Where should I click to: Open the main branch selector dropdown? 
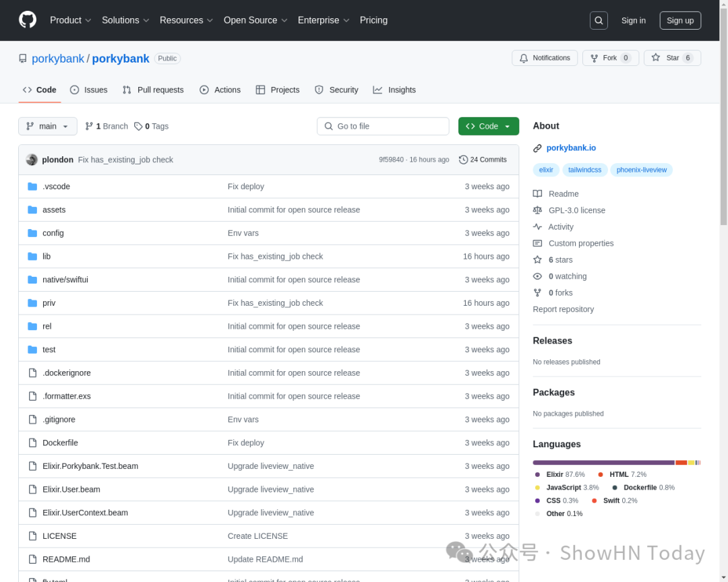48,126
